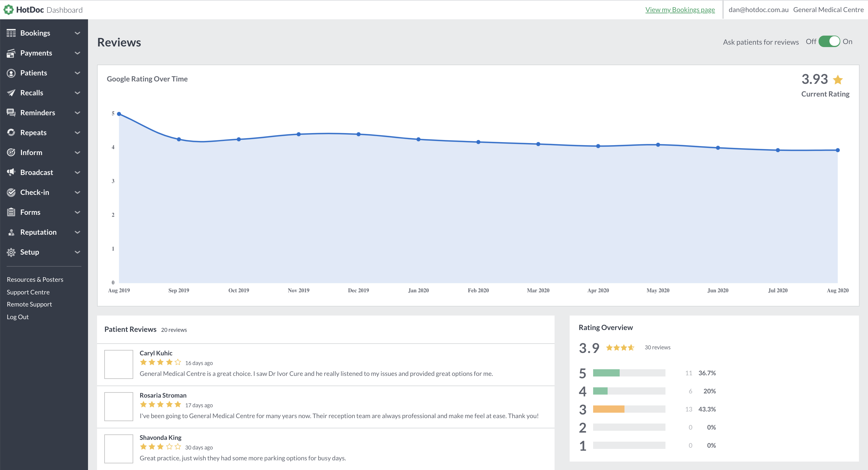Screen dimensions: 868x470
Task: Click the May 2020 chart data point
Action: pos(658,144)
